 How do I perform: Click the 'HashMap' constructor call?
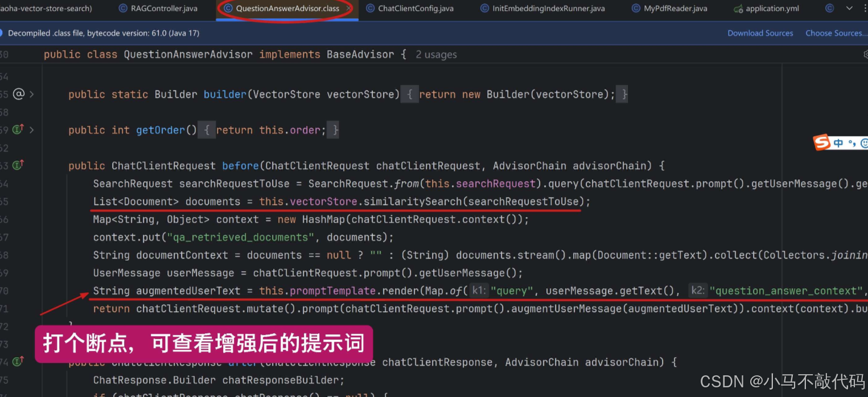[x=323, y=219]
